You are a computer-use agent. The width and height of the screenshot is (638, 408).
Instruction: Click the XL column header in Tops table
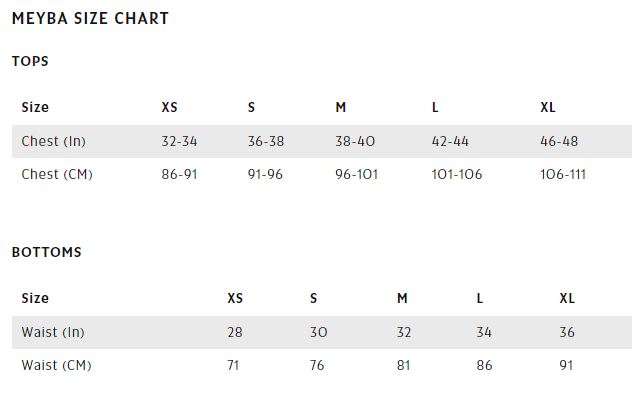(548, 107)
